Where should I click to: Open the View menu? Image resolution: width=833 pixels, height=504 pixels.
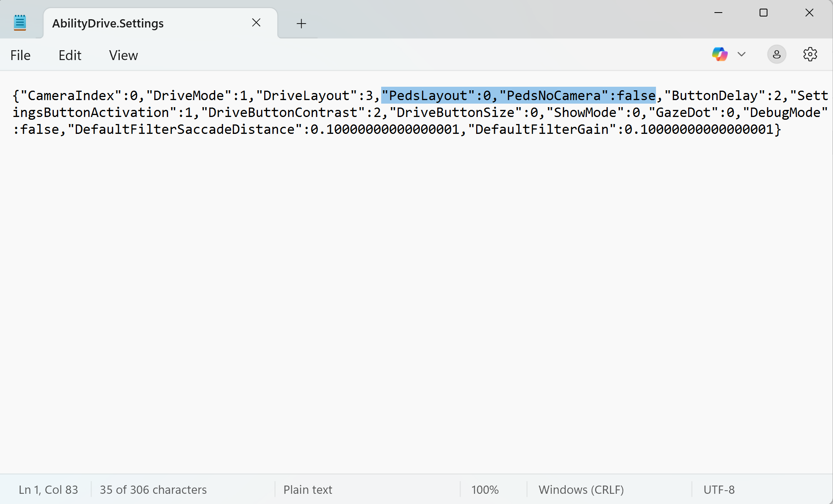[123, 55]
